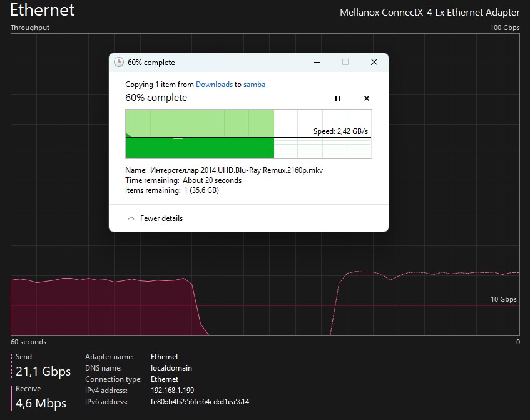Click the Throughput label above the graph

[30, 28]
